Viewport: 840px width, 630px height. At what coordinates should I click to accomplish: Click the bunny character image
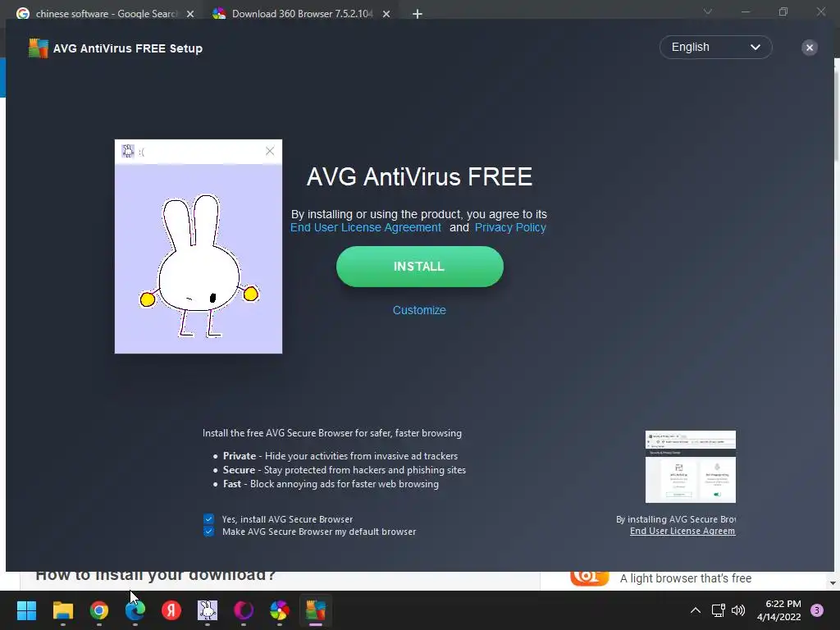pyautogui.click(x=199, y=266)
